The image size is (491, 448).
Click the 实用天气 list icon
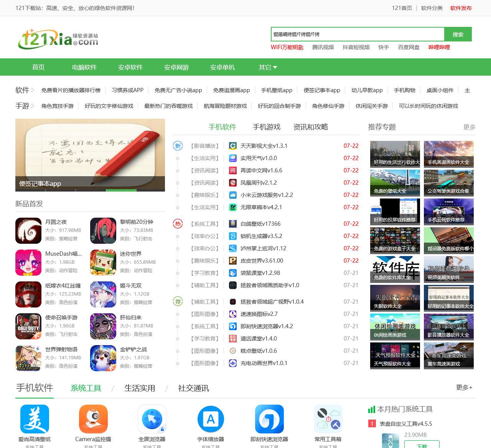click(x=233, y=158)
